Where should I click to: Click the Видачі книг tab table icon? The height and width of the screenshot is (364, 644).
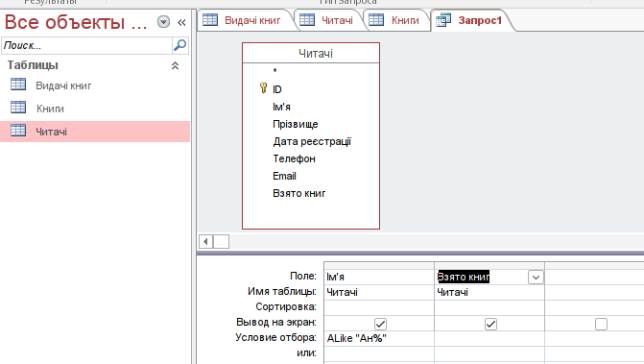tap(210, 19)
